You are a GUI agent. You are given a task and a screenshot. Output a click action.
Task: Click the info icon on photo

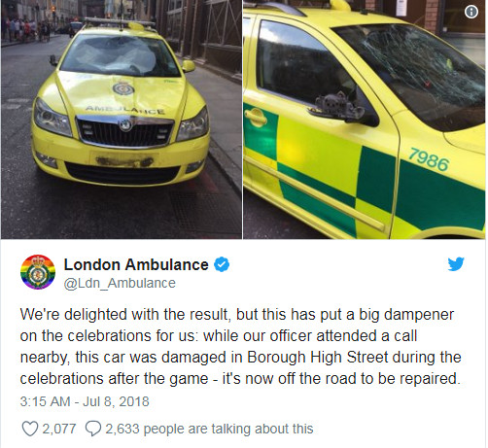(x=471, y=12)
